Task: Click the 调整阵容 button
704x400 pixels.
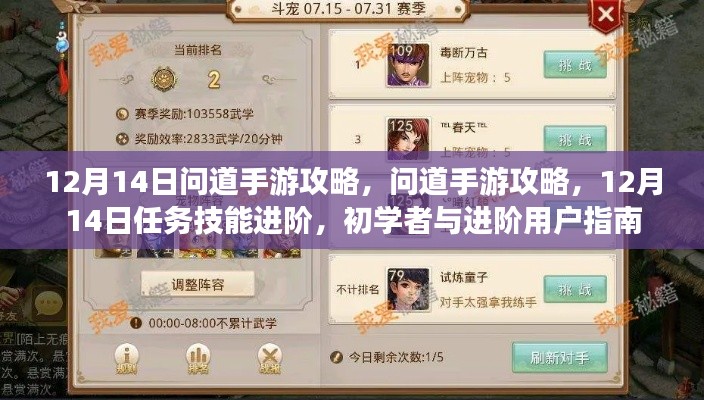Action: (198, 284)
